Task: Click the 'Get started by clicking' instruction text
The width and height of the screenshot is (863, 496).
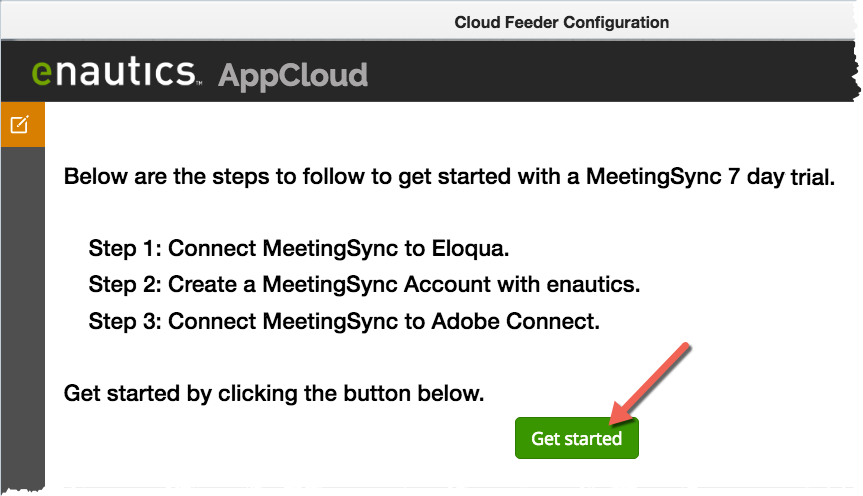Action: tap(274, 394)
